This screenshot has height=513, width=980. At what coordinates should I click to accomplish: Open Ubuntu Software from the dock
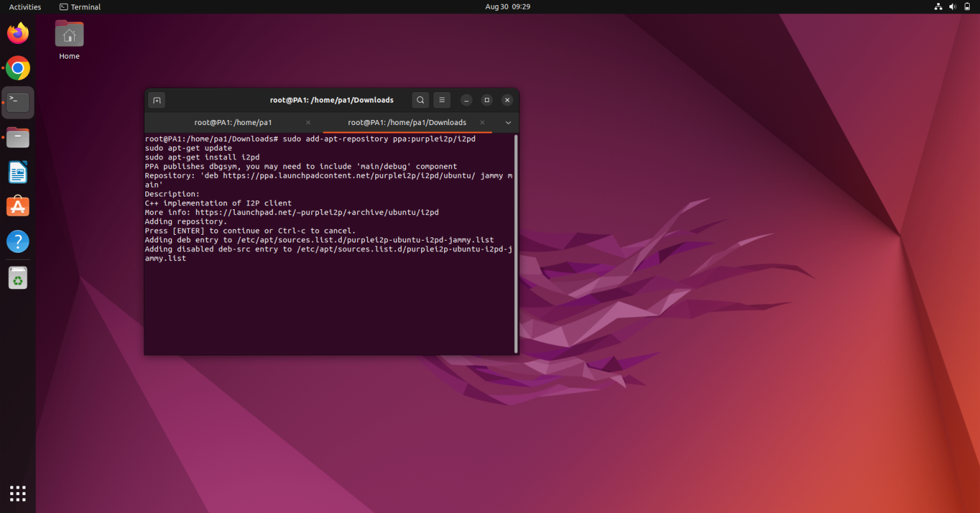(17, 206)
